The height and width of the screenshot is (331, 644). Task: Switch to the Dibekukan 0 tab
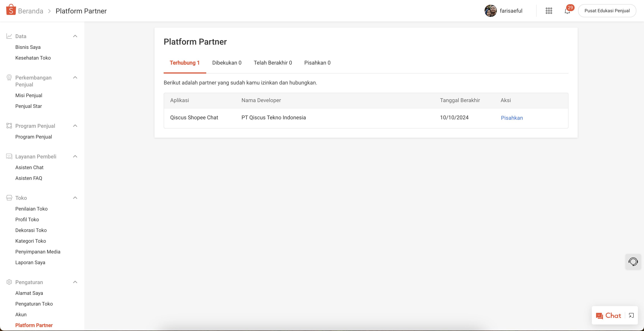click(x=227, y=63)
